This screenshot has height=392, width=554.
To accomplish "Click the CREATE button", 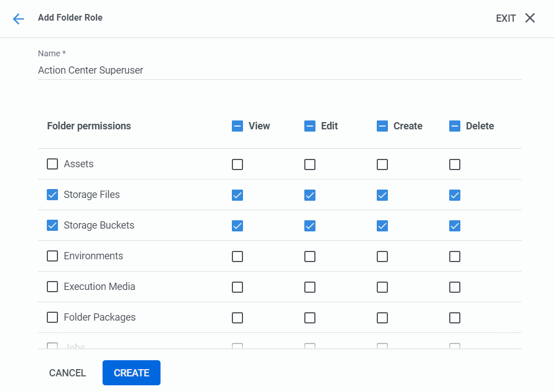I will (x=132, y=373).
